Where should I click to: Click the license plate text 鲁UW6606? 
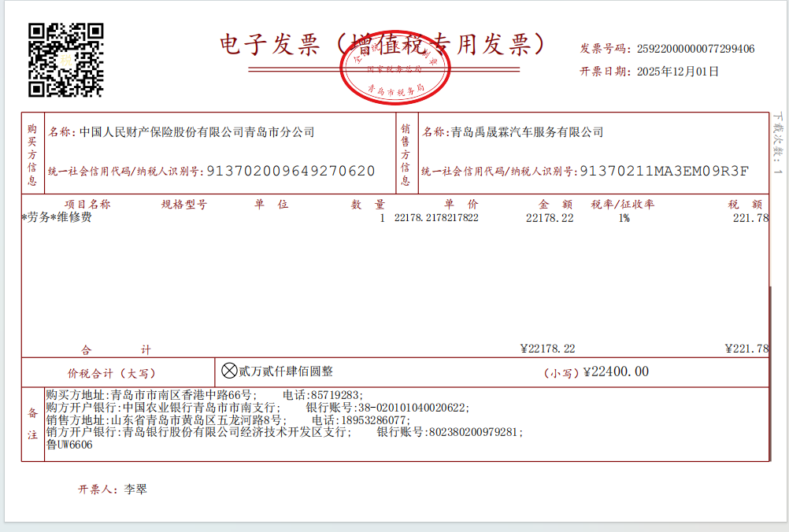(x=69, y=445)
